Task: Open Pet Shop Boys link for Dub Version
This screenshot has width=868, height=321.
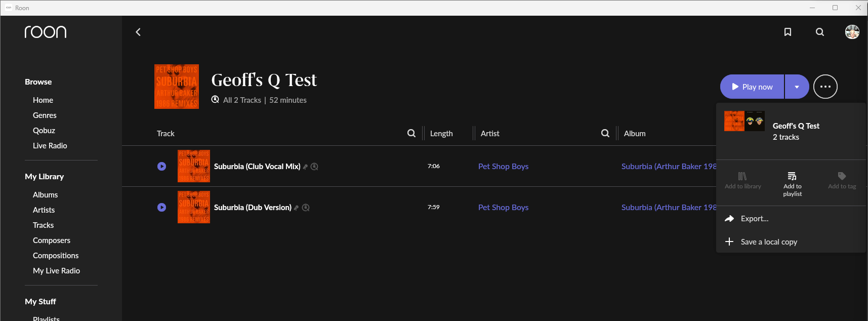Action: 503,207
